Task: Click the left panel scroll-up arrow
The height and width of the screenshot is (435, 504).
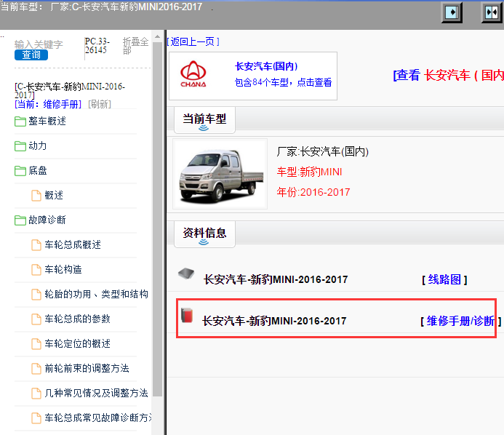Action: (157, 36)
